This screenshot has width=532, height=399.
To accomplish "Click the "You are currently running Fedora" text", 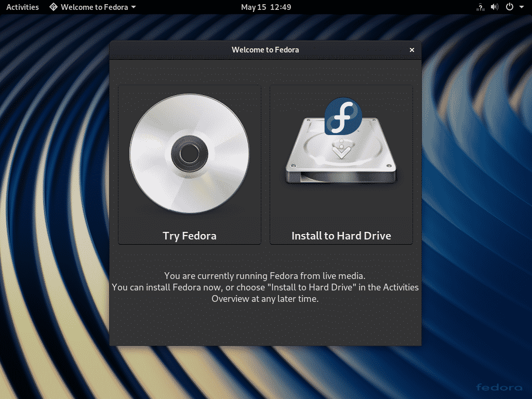I will point(265,276).
